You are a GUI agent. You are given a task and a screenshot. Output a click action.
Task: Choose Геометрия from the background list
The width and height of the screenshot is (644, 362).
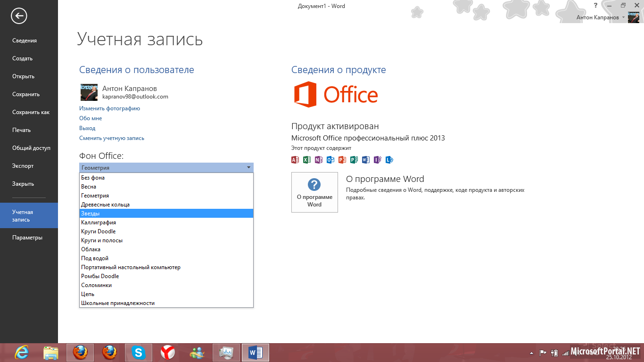click(x=166, y=196)
